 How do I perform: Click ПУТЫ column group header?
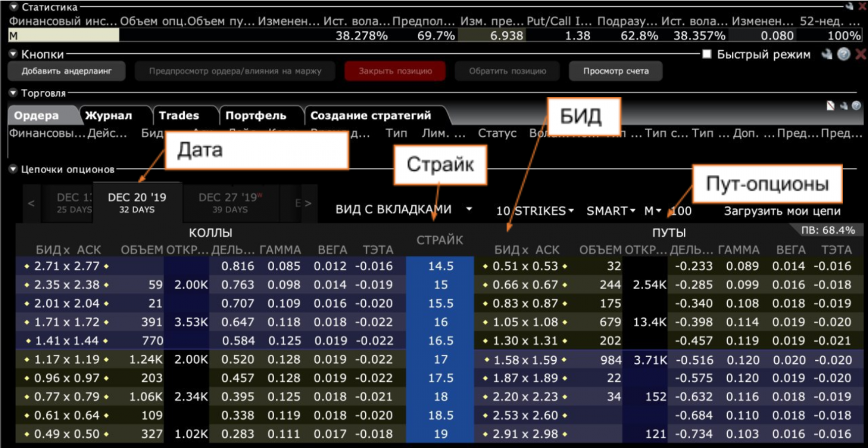point(669,232)
